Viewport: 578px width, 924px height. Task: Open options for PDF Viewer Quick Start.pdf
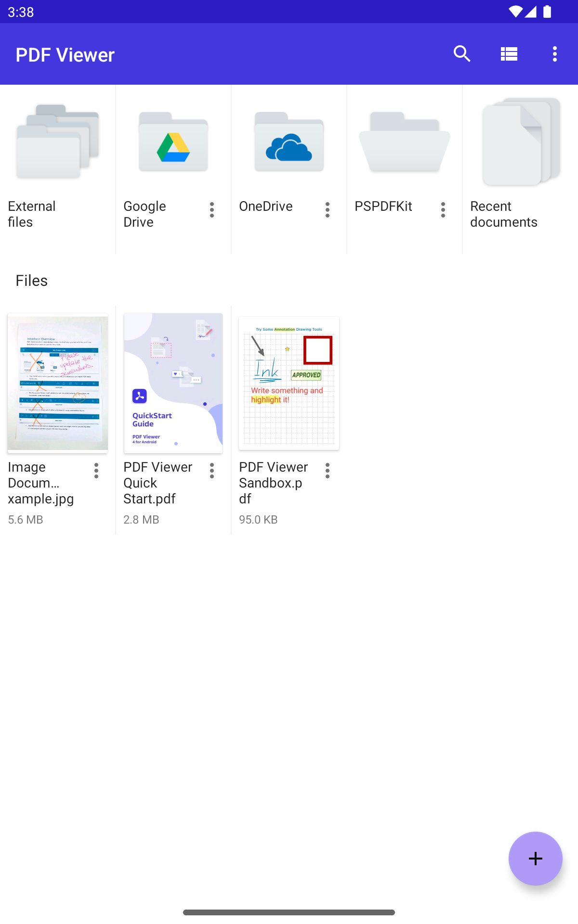pos(212,471)
